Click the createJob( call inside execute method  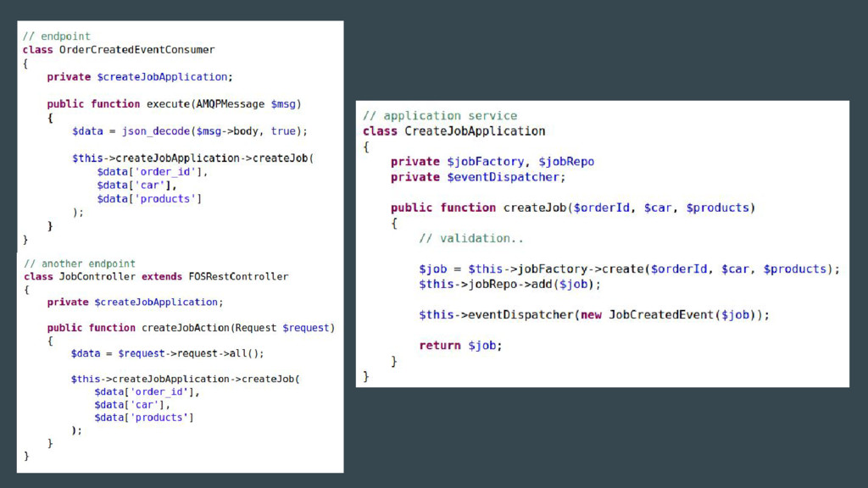pyautogui.click(x=192, y=158)
